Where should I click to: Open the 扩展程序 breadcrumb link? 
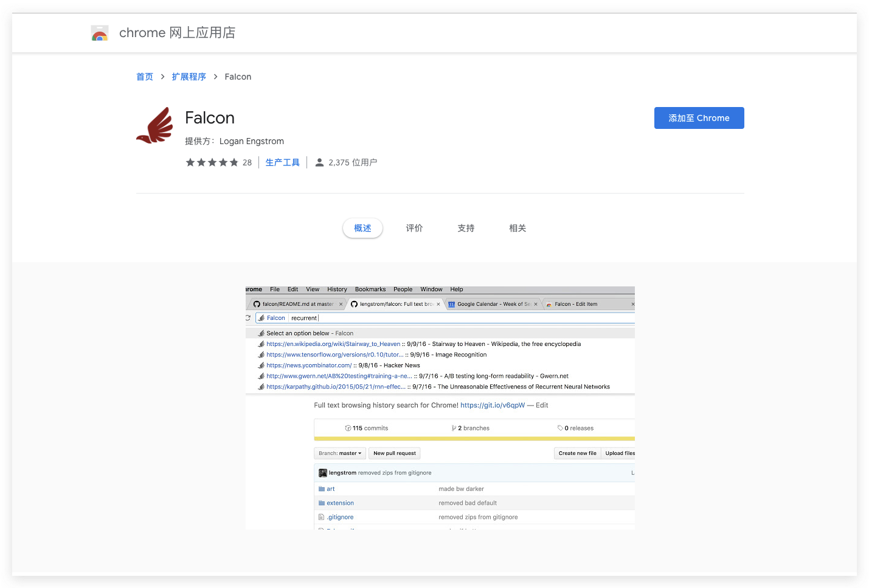pyautogui.click(x=189, y=77)
